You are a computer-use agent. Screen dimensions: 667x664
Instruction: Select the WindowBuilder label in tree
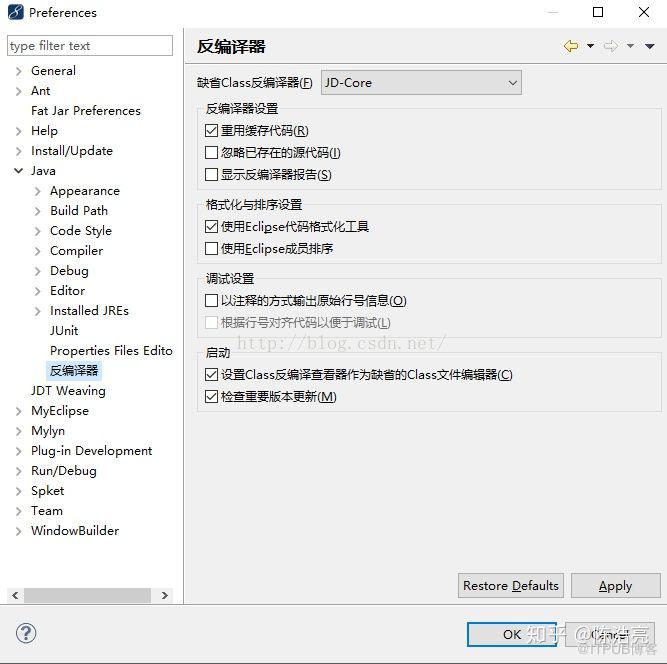click(x=75, y=530)
